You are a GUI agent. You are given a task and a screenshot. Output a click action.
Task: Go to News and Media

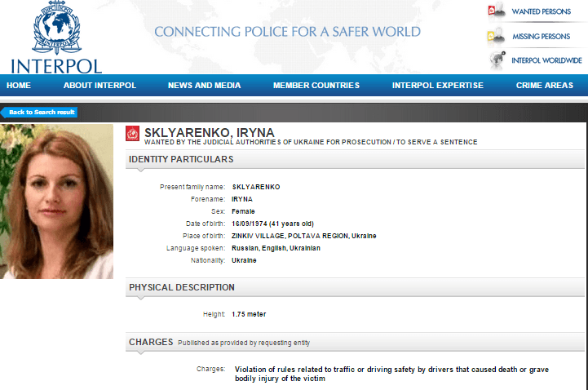pyautogui.click(x=204, y=86)
